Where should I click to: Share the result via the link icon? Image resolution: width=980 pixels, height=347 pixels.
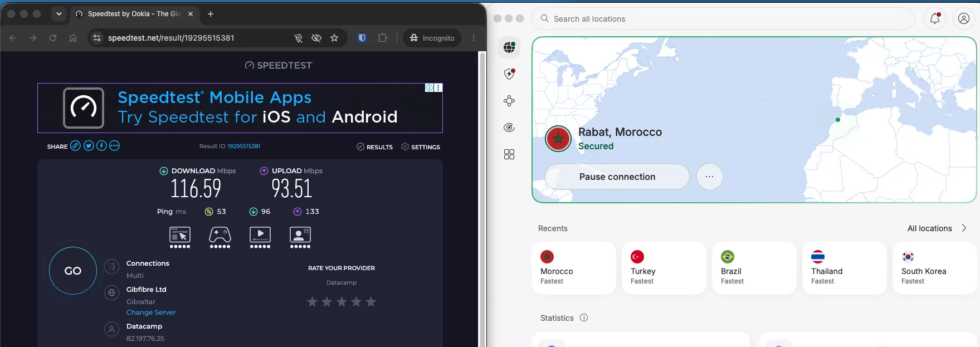tap(75, 146)
